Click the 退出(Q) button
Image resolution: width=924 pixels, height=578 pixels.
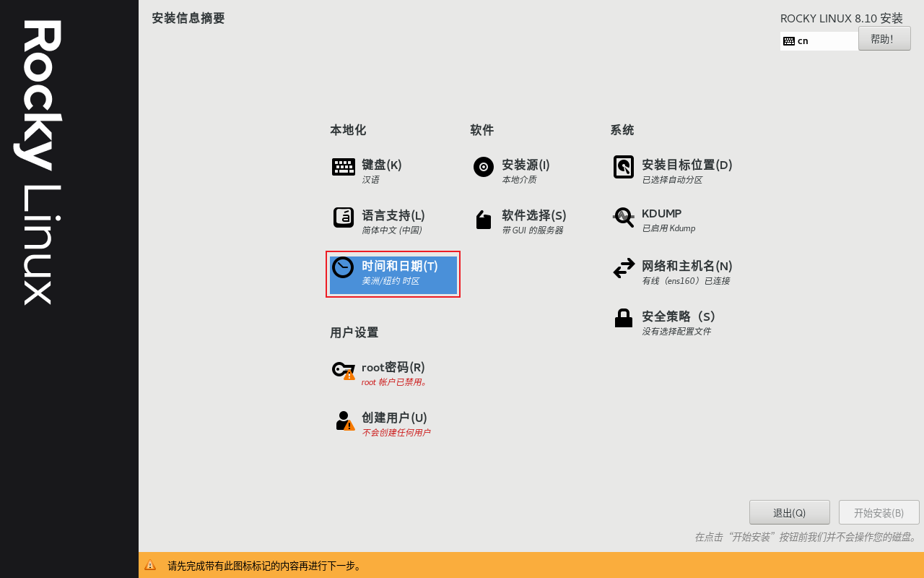789,512
